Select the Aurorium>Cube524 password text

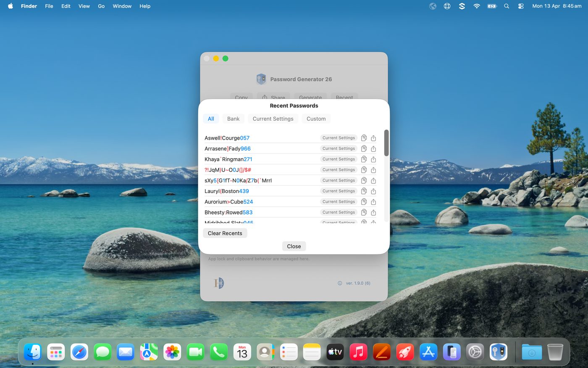coord(229,202)
